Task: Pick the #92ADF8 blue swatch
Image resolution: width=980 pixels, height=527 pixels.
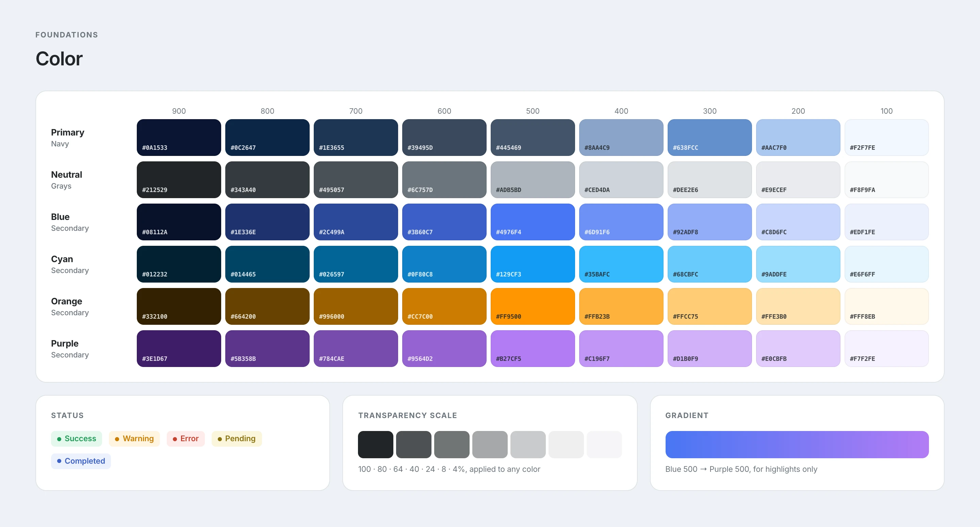Action: pos(709,222)
